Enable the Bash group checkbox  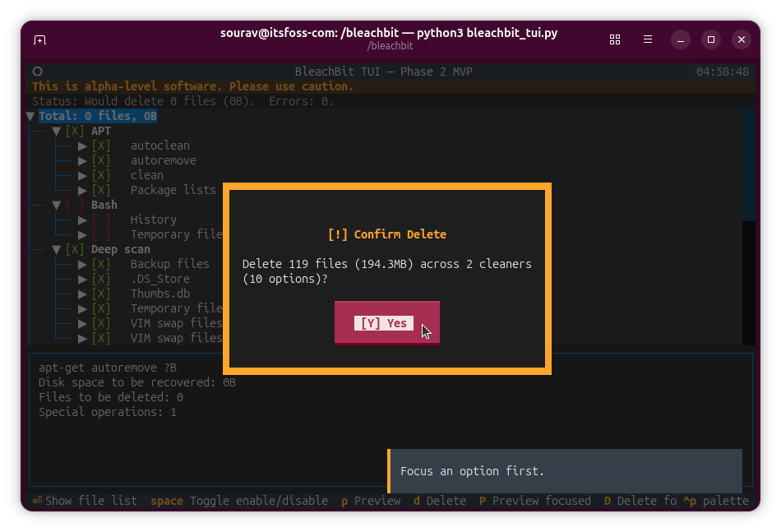[x=75, y=206]
